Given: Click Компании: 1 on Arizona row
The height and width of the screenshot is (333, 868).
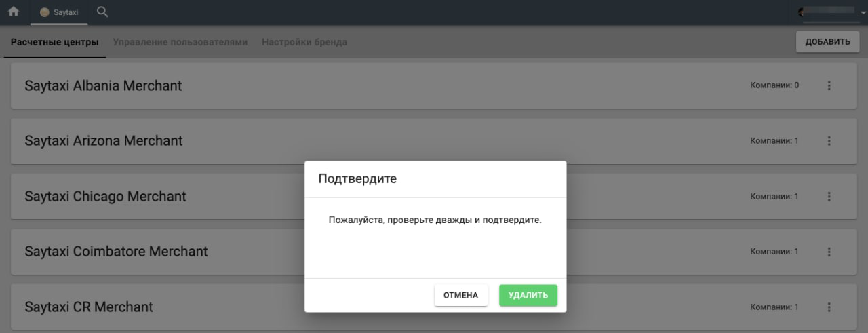Looking at the screenshot, I should [x=774, y=141].
